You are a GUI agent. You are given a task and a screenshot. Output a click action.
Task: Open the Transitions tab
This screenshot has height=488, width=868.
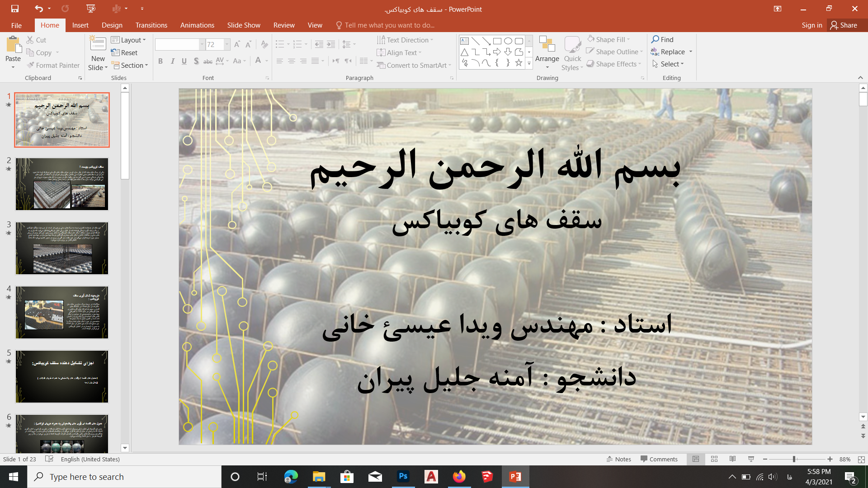pos(151,25)
